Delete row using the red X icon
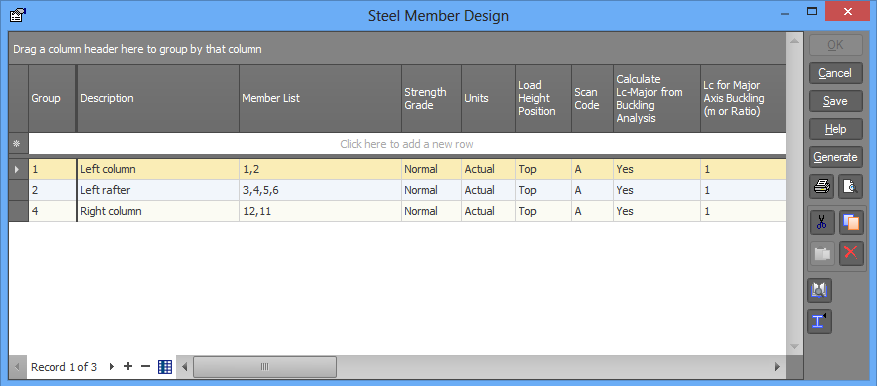Viewport: 877px width, 386px height. pyautogui.click(x=851, y=253)
